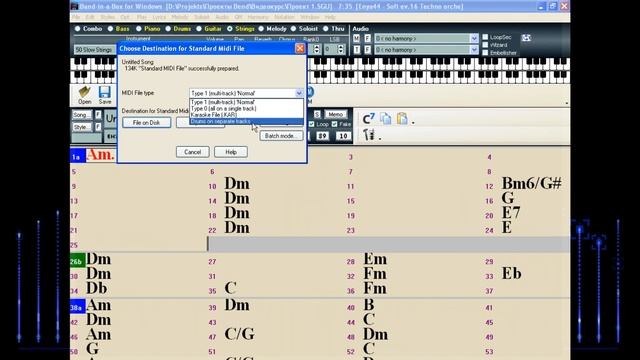Image resolution: width=640 pixels, height=360 pixels.
Task: Select the Bass track radio button
Action: 110,29
